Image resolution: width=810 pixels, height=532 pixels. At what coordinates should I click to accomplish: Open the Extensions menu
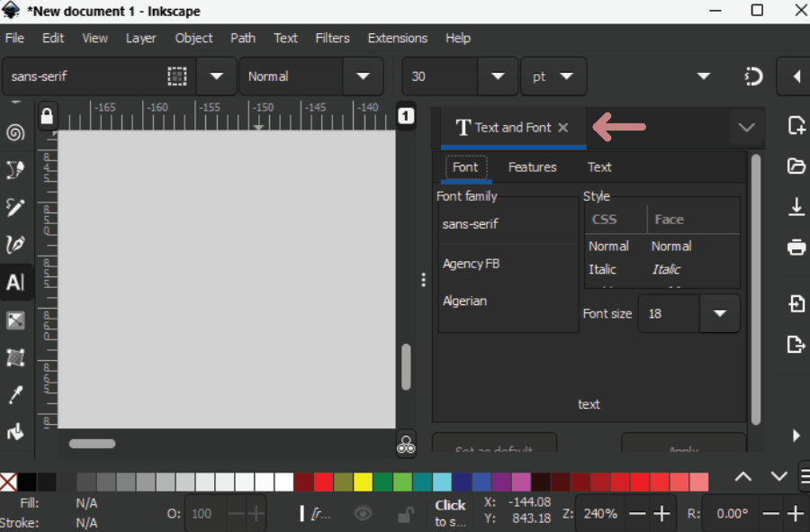click(397, 38)
